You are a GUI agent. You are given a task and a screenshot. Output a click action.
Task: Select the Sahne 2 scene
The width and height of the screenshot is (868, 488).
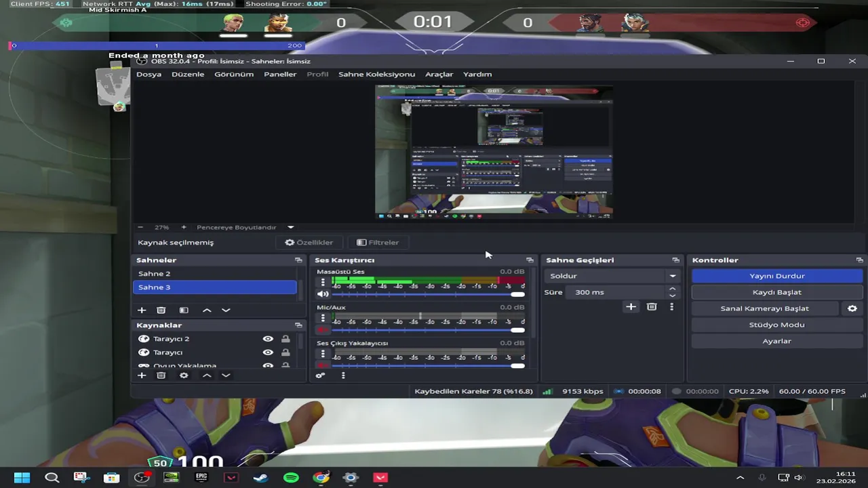215,274
